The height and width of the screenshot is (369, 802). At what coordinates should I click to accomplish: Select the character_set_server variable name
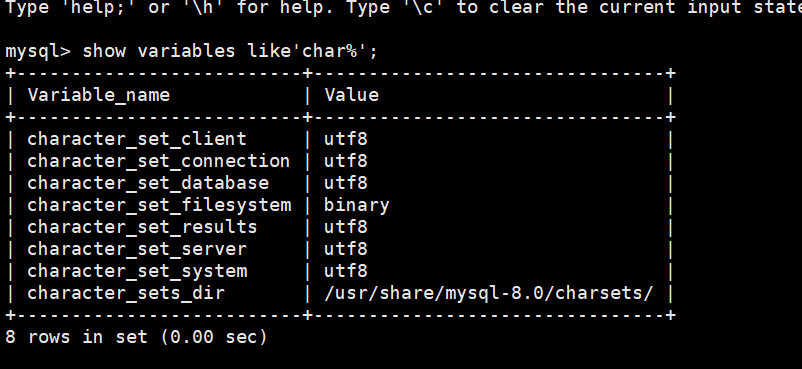[x=137, y=249]
